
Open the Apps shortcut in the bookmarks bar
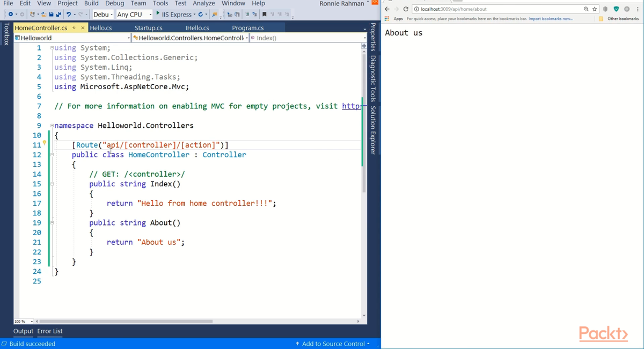pos(394,19)
